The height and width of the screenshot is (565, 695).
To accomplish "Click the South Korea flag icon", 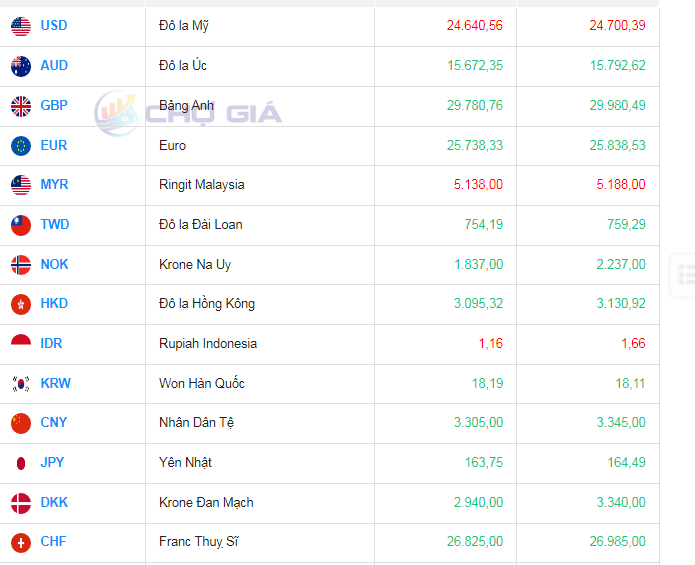I will [21, 383].
